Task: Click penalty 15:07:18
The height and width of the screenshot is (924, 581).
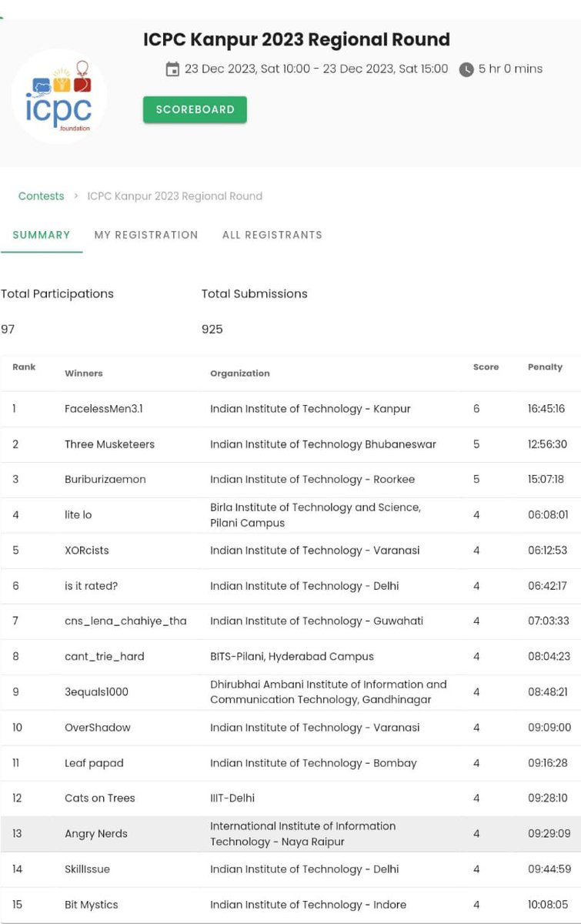Action: [x=546, y=479]
